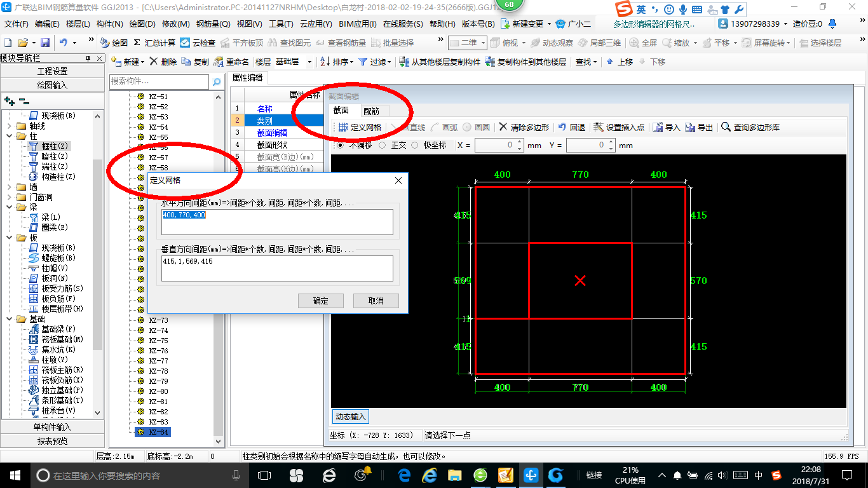Click 取消 in 定义网格 dialog

(376, 301)
